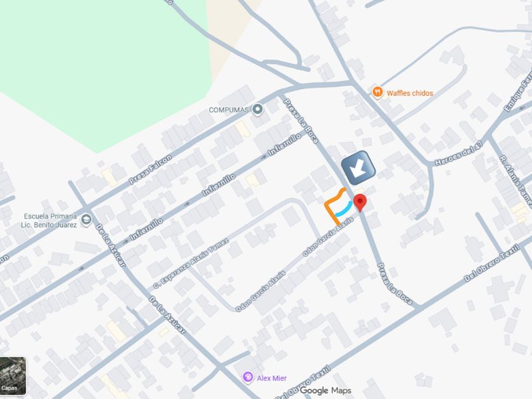Click the Google Maps logo
532x399 pixels.
pyautogui.click(x=326, y=391)
